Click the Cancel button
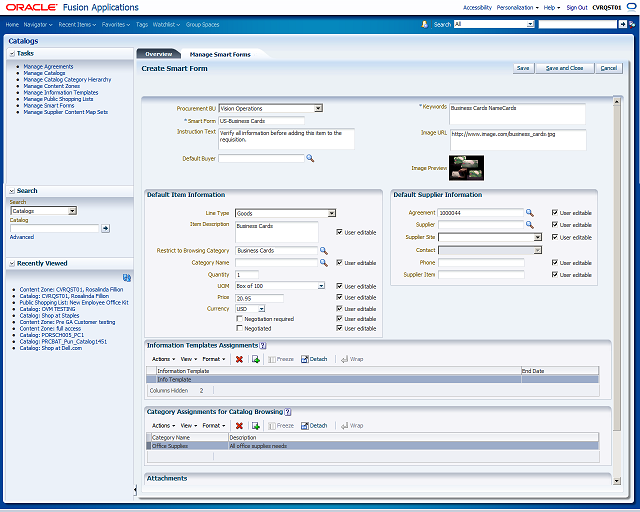The image size is (640, 512). coord(609,68)
